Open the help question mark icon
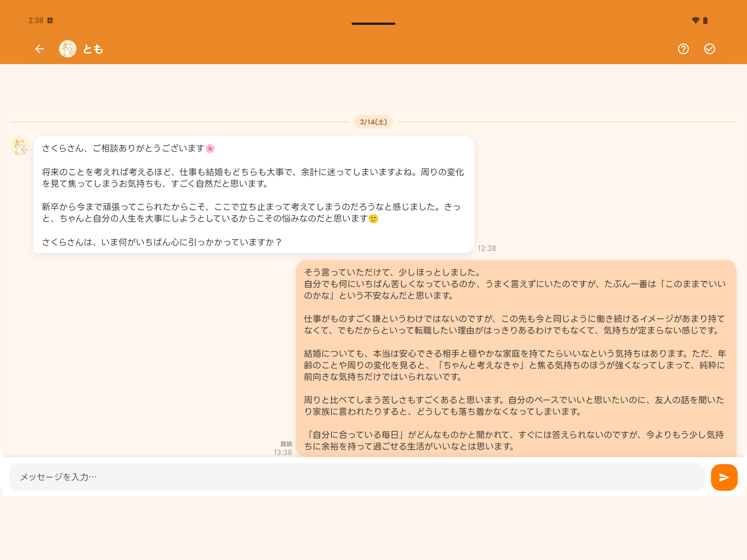This screenshot has width=747, height=560. (683, 49)
